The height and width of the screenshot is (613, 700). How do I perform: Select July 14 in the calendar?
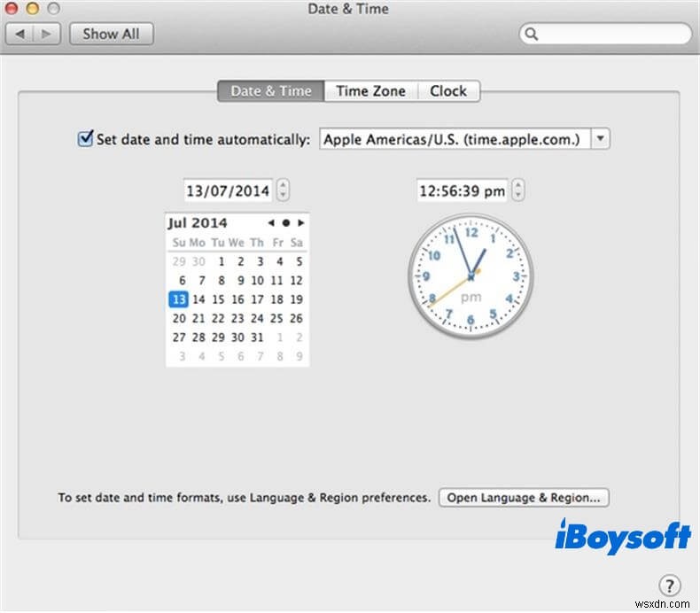pyautogui.click(x=198, y=299)
